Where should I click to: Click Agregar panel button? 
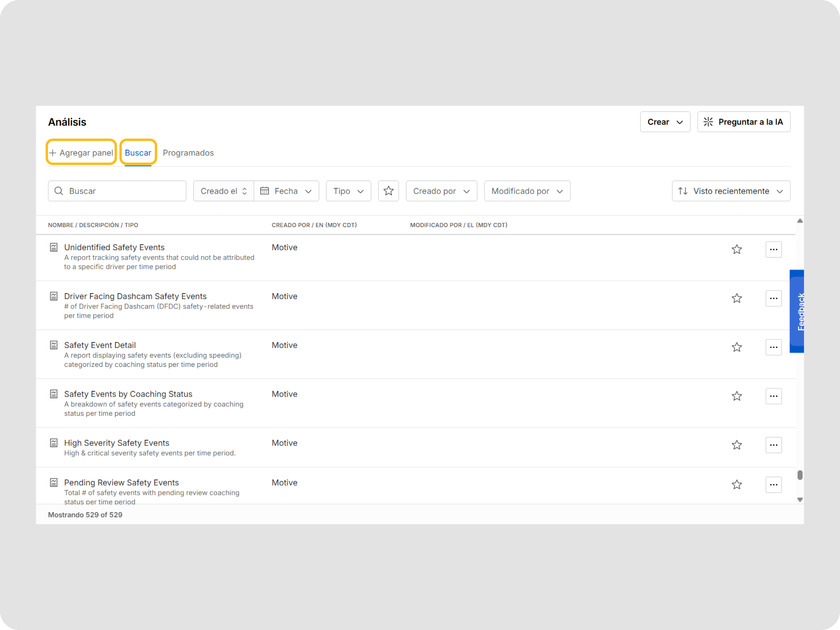pyautogui.click(x=81, y=153)
